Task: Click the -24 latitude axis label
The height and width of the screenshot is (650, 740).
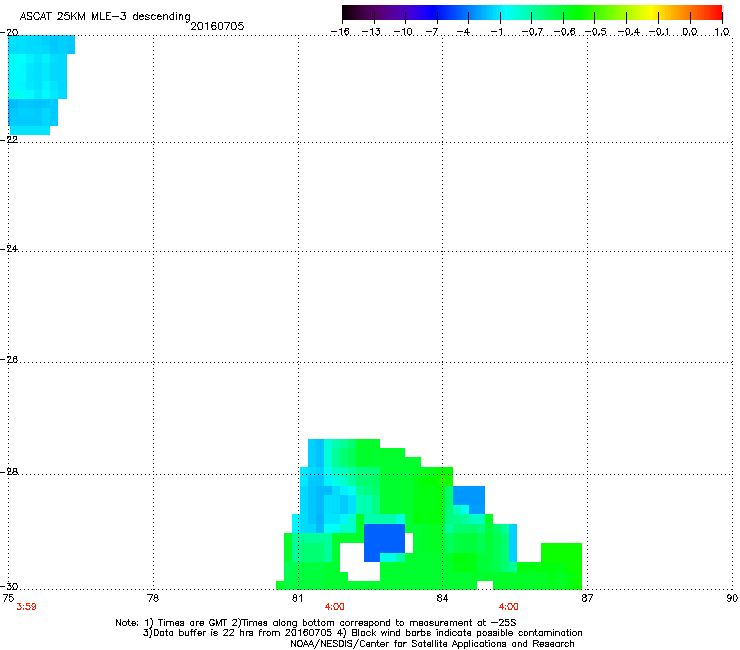Action: [9, 248]
